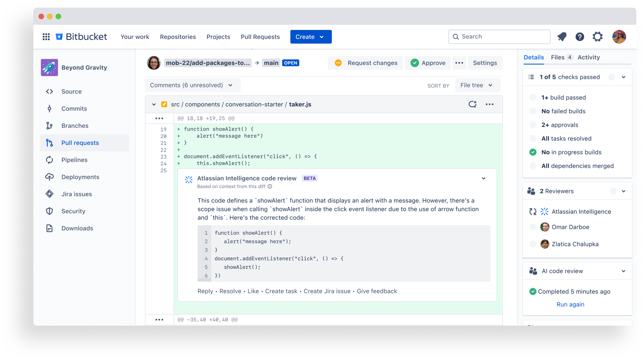Click Omar Darboe's reviewer status circle
Image resolution: width=644 pixels, height=359 pixels.
533,227
